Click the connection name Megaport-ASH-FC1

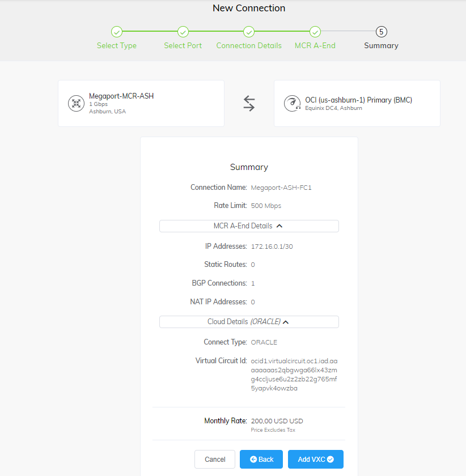coord(281,188)
